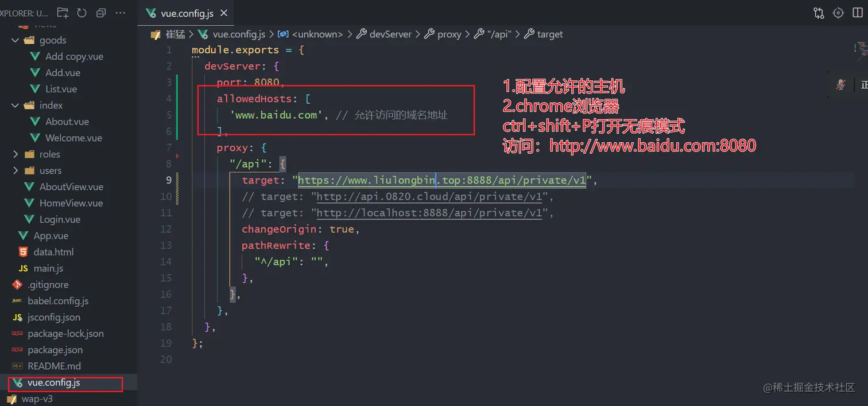Close the vue.config.js tab

tap(223, 12)
